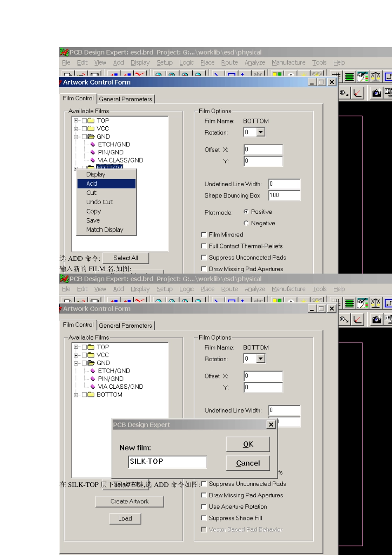Check Draw Missing Pad Apertures, New film screenshot
Viewport: 392px width, 555px height.
tap(203, 495)
